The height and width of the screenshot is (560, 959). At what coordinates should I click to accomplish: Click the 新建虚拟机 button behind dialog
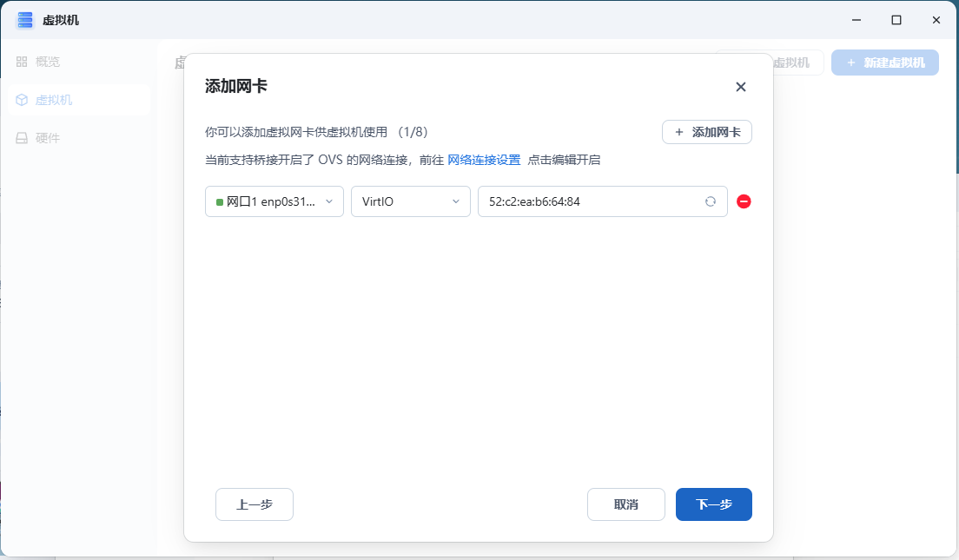[884, 63]
